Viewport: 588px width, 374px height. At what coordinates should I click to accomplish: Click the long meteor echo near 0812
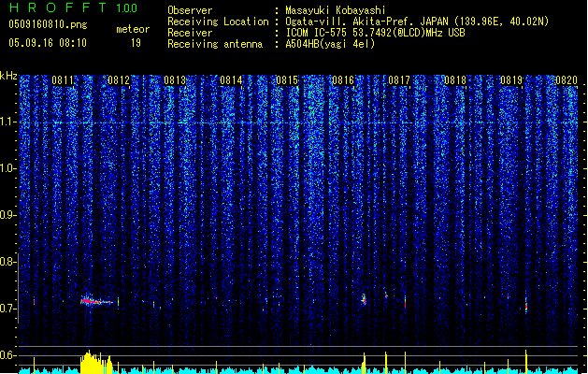click(x=96, y=301)
